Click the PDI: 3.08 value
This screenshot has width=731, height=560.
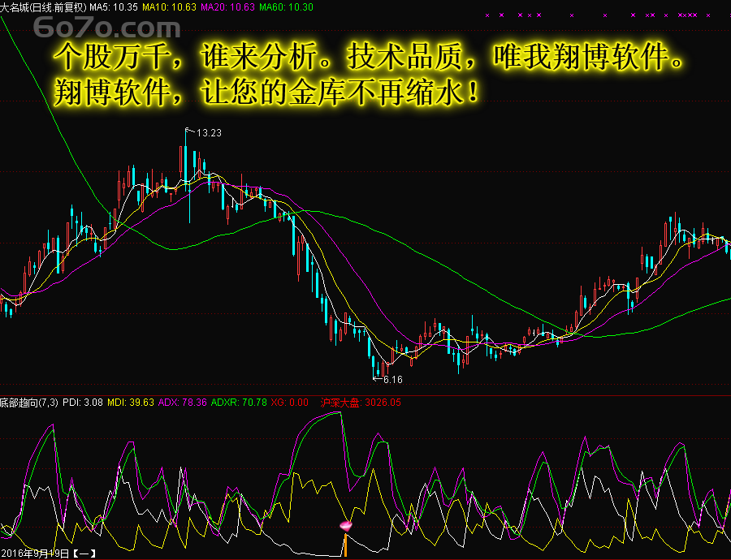click(x=83, y=402)
